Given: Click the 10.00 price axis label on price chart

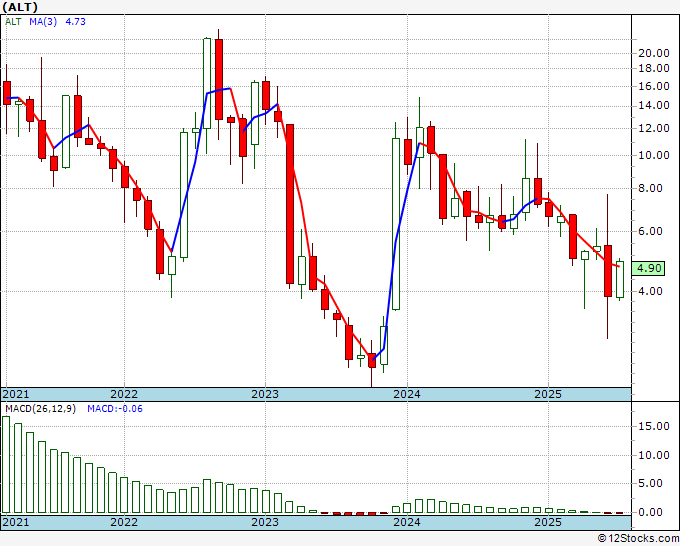Looking at the screenshot, I should pyautogui.click(x=654, y=155).
